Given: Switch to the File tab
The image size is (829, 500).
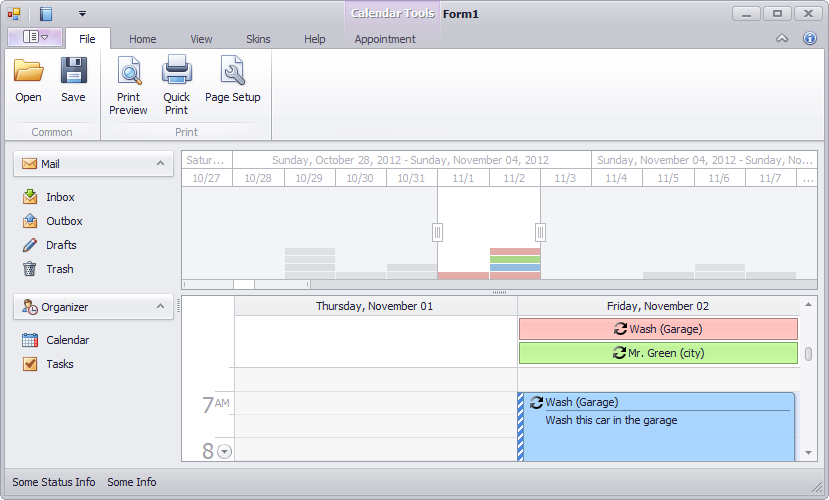Looking at the screenshot, I should coord(87,39).
